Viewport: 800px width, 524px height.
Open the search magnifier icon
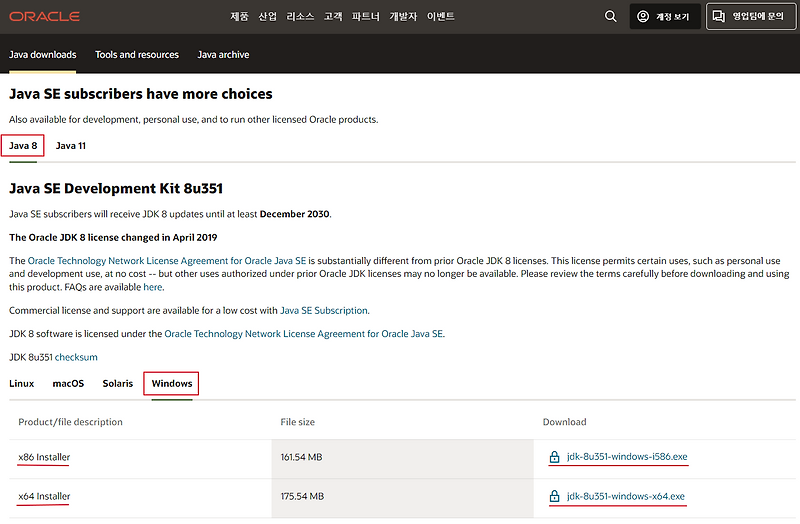611,17
